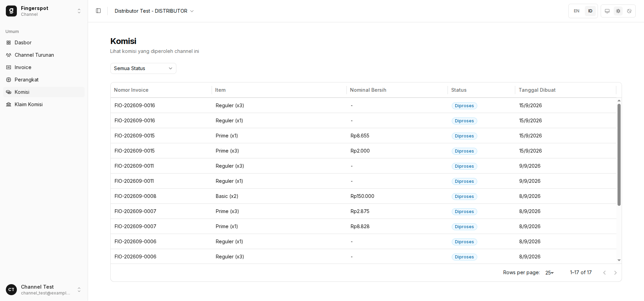Image resolution: width=644 pixels, height=301 pixels.
Task: Click the Fingerspot logo icon
Action: click(x=11, y=11)
